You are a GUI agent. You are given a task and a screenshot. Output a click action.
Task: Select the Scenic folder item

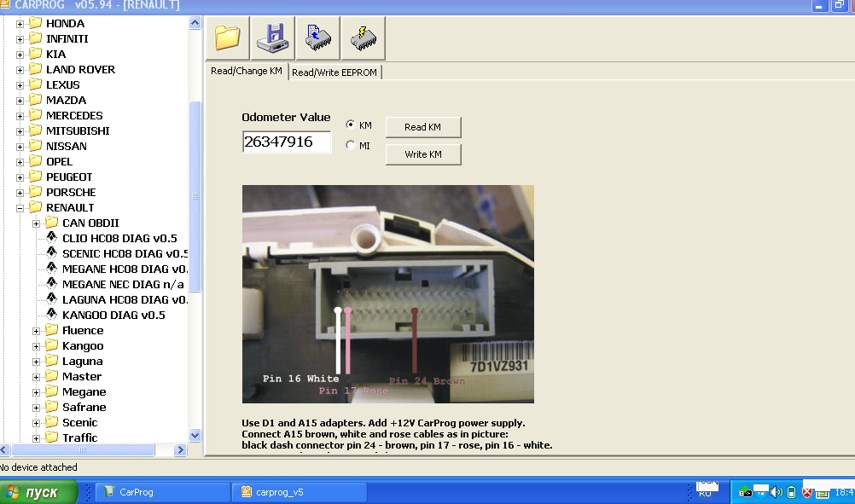(79, 422)
